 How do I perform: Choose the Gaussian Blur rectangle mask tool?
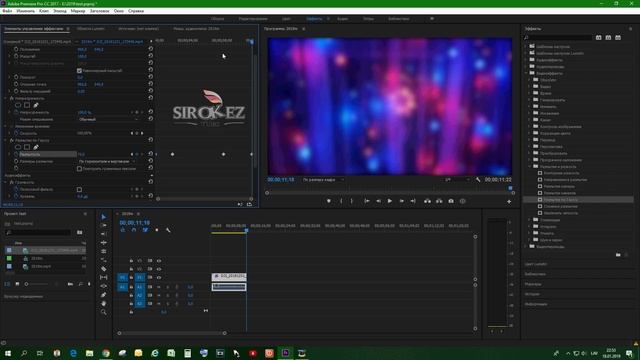click(x=27, y=147)
